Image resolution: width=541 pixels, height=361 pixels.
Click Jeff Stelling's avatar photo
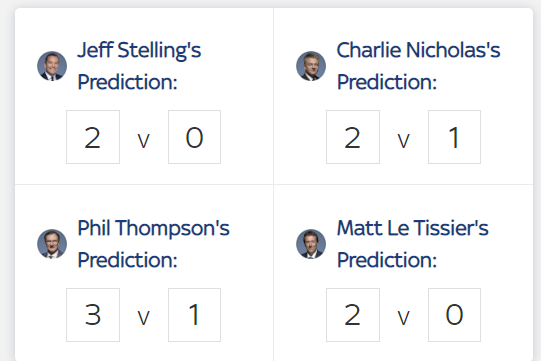click(x=52, y=66)
